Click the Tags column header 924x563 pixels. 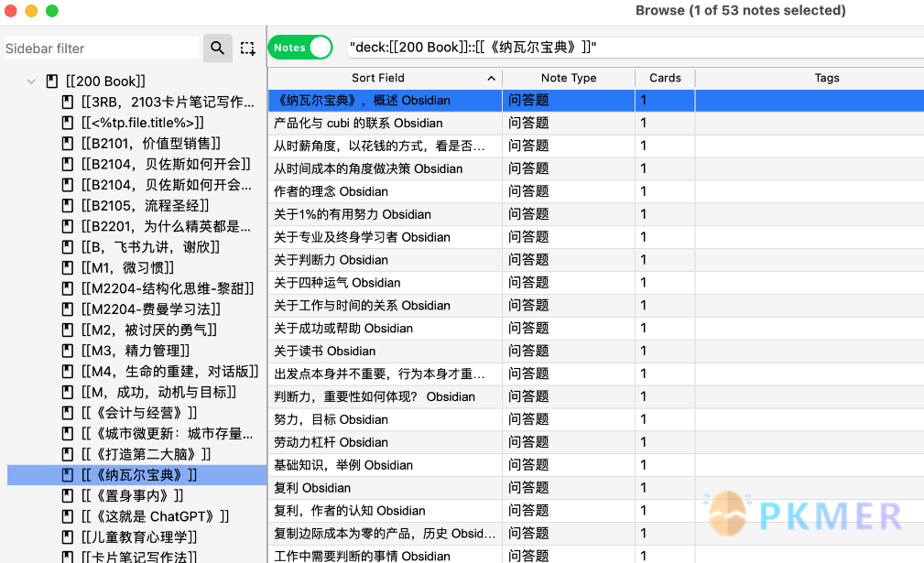point(810,78)
